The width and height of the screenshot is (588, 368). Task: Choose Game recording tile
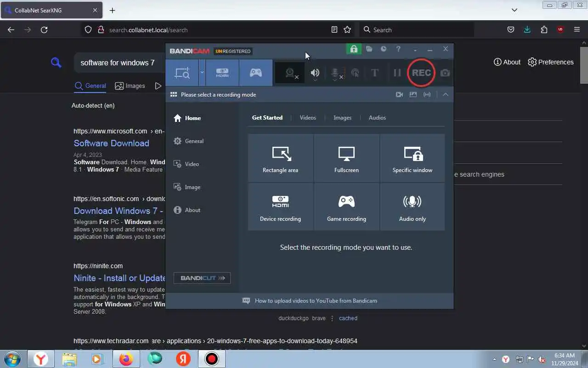point(346,207)
